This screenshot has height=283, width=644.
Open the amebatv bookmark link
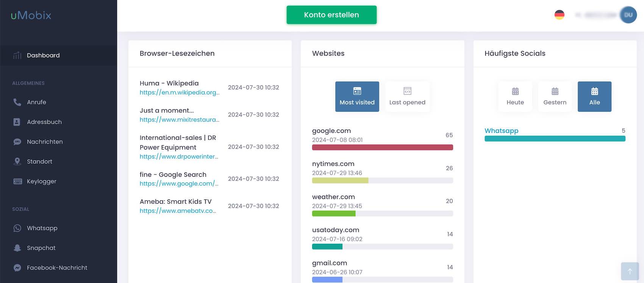(178, 211)
